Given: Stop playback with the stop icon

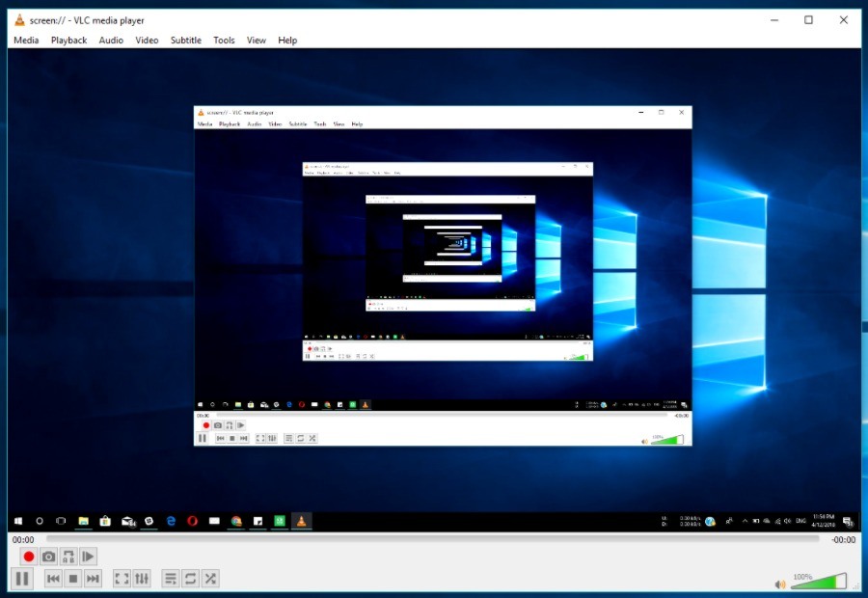Looking at the screenshot, I should [x=73, y=579].
